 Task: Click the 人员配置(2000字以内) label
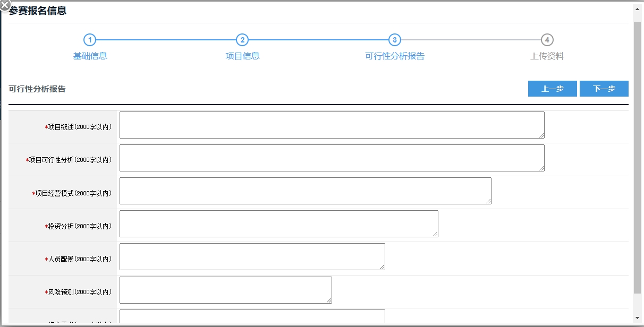click(78, 259)
